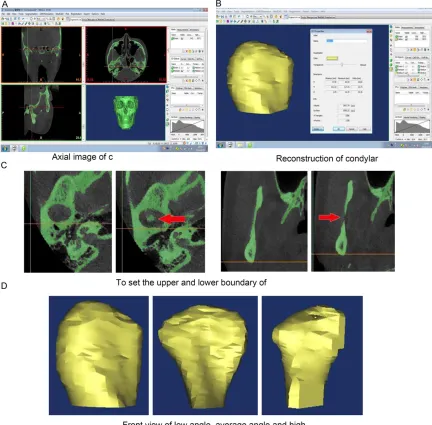This screenshot has height=425, width=432.
Task: Confirm the Properties dialog with OK
Action: click(x=339, y=129)
